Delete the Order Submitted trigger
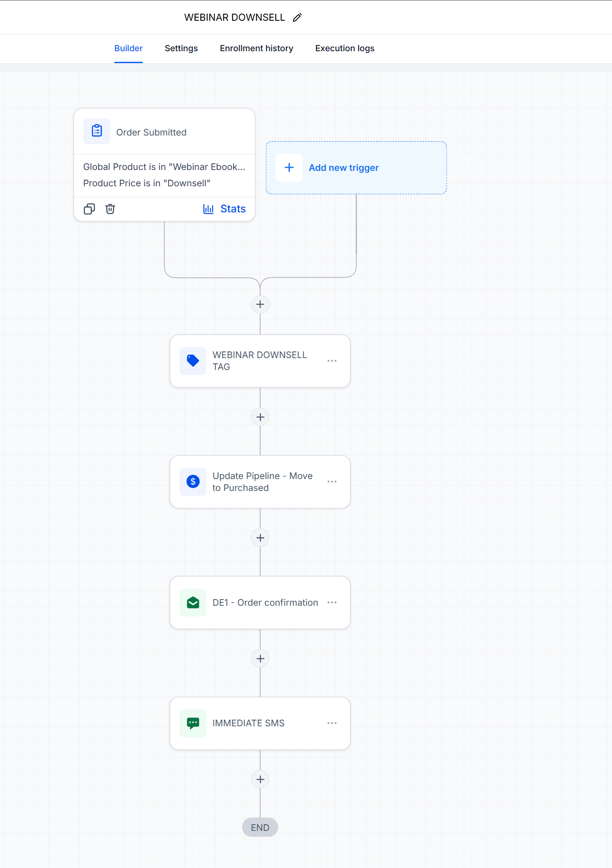Image resolution: width=612 pixels, height=868 pixels. click(110, 209)
